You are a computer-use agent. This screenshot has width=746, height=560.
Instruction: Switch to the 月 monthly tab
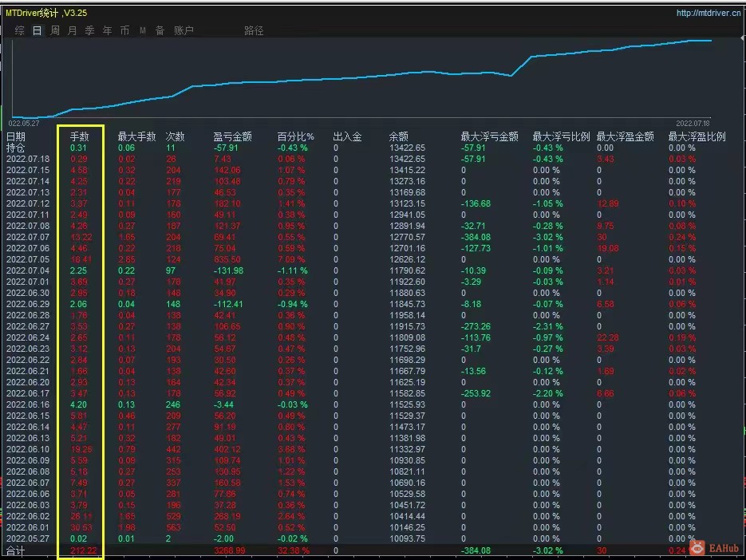tap(73, 30)
